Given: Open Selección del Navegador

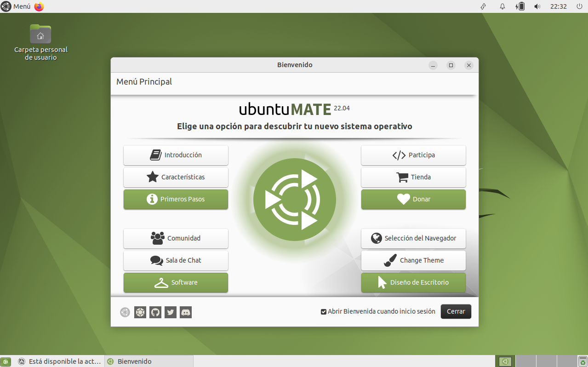Looking at the screenshot, I should (x=413, y=238).
